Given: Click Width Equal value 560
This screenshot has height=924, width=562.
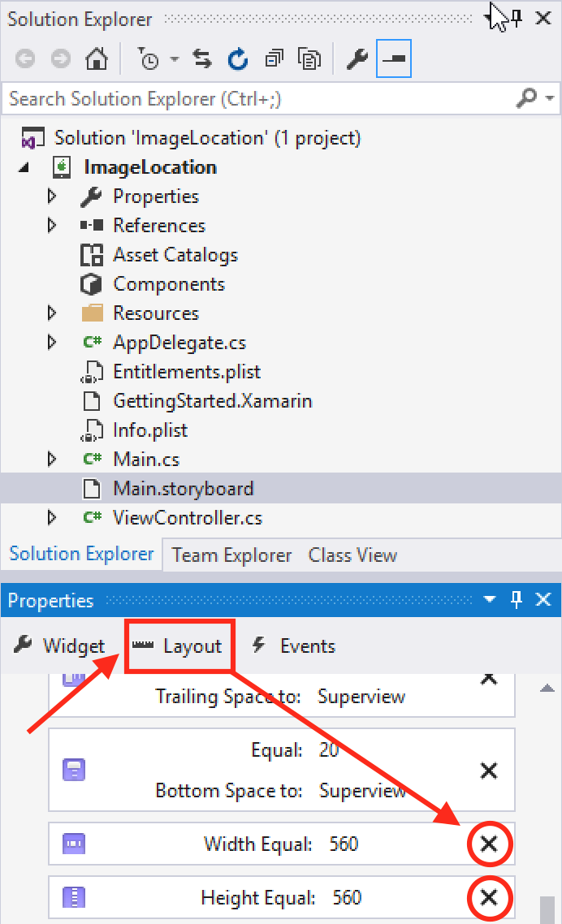Looking at the screenshot, I should point(344,844).
